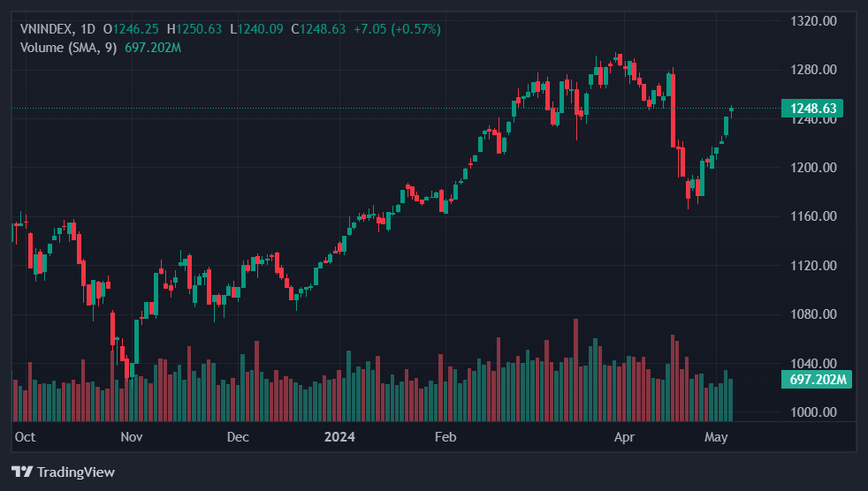The width and height of the screenshot is (868, 491).
Task: Select the 2024 label on time axis
Action: [x=339, y=436]
